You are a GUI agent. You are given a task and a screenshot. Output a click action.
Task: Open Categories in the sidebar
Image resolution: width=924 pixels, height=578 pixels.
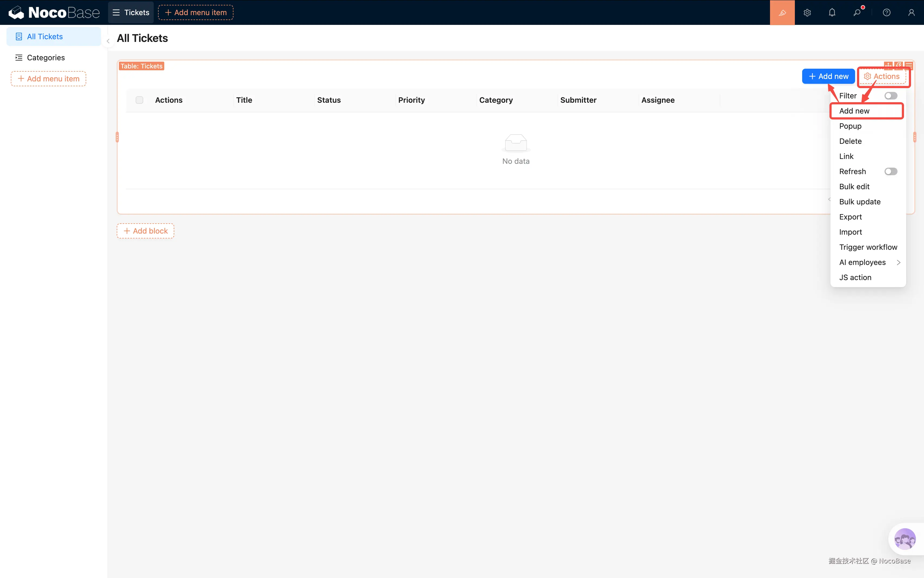[x=46, y=58]
